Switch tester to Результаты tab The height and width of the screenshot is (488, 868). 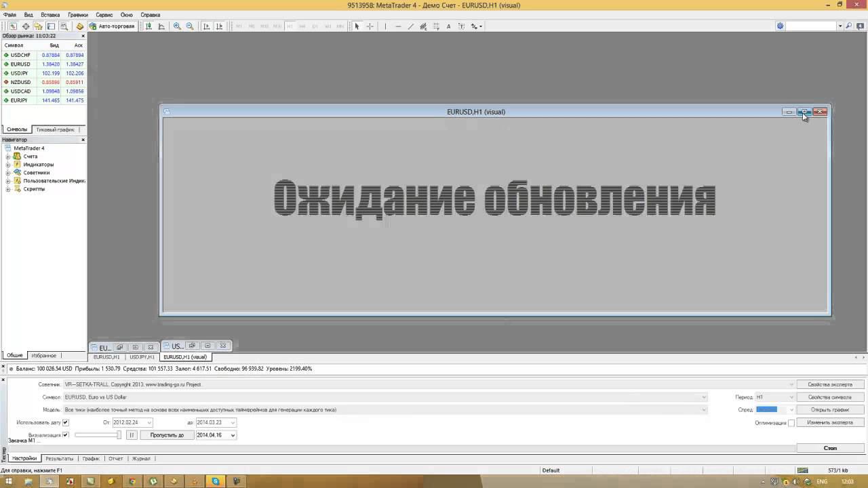pos(59,459)
